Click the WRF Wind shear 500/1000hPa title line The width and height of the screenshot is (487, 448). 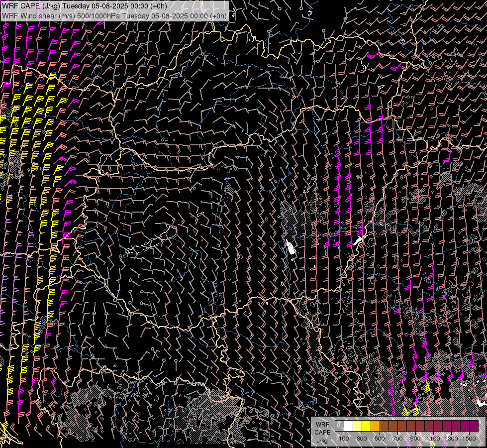(x=114, y=16)
